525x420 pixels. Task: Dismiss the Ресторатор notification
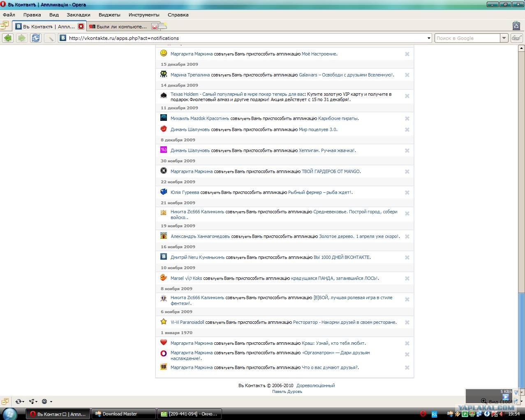tap(407, 322)
